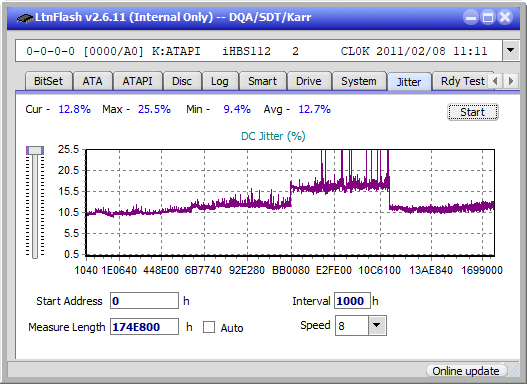
Task: Click the Online update button
Action: (466, 371)
